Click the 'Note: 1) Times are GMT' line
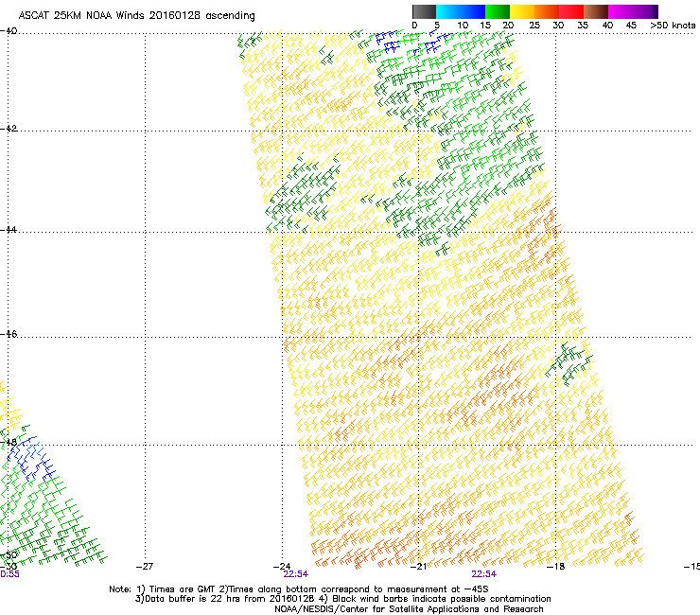Screen dimensions: 700x615 (299, 589)
